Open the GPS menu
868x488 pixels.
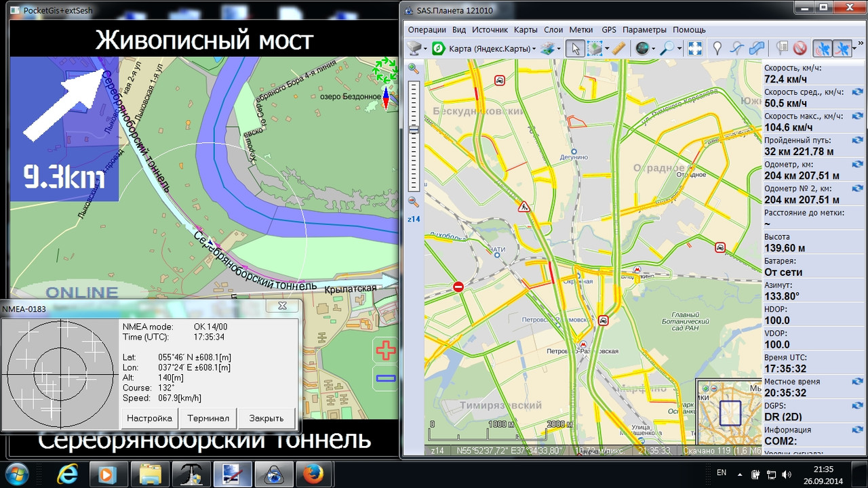609,30
